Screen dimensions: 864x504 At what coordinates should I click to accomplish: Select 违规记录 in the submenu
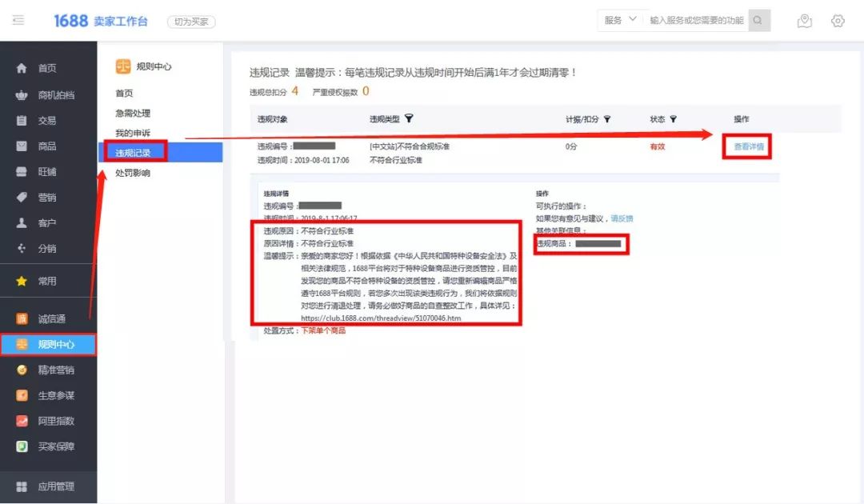[x=160, y=152]
